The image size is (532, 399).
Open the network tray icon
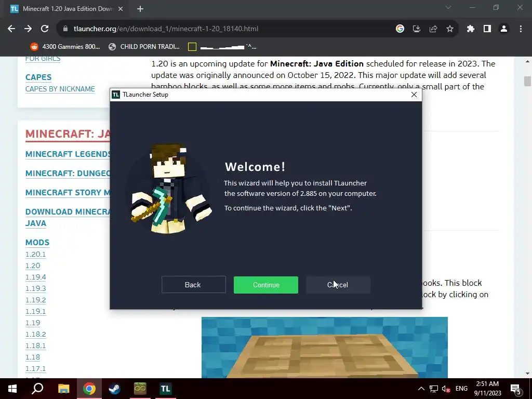pos(434,389)
